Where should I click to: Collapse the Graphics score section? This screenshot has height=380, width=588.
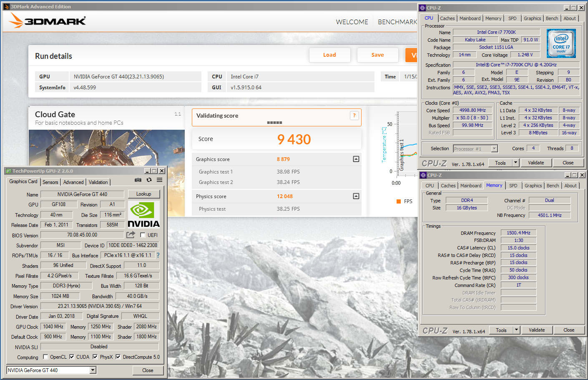(356, 159)
